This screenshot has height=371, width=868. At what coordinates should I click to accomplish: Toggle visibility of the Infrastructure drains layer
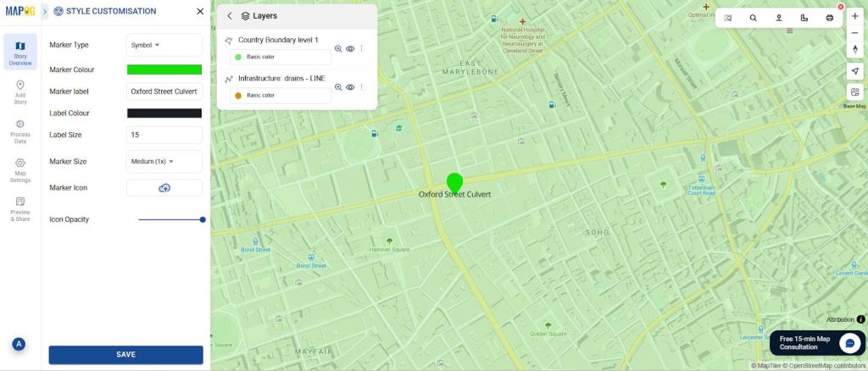click(350, 87)
